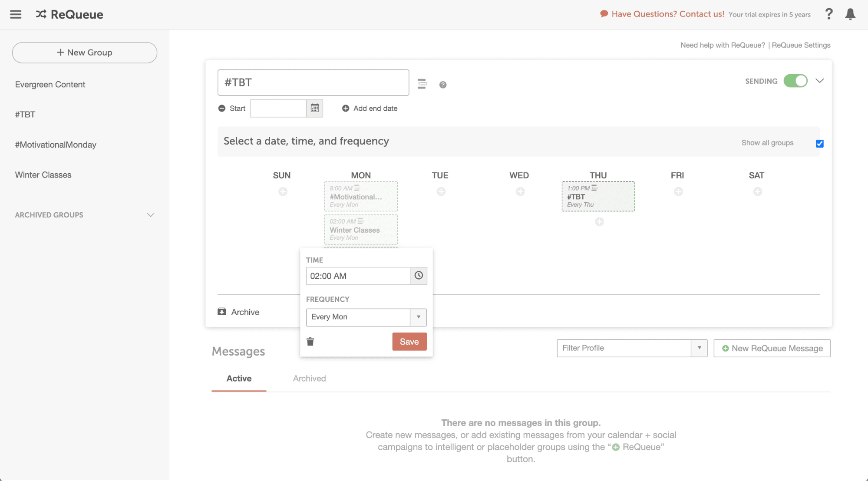Image resolution: width=868 pixels, height=481 pixels.
Task: Click New ReQueue Message button
Action: pyautogui.click(x=772, y=348)
